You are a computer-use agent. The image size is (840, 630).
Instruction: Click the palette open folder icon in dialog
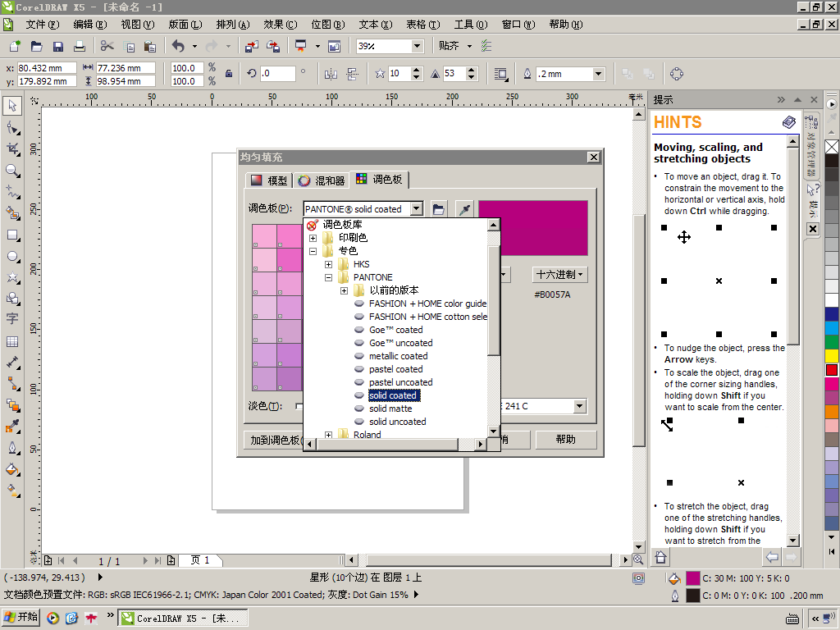click(x=438, y=209)
